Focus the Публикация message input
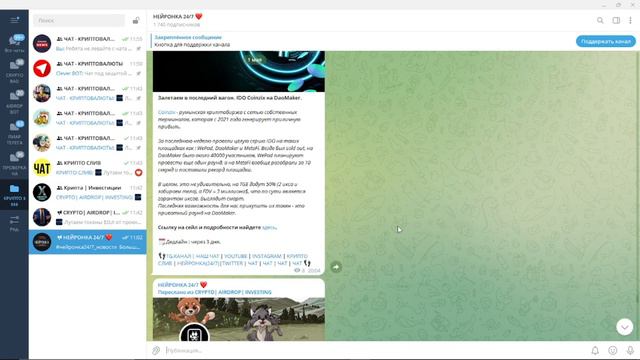Screen dimensions: 640x360 376,350
